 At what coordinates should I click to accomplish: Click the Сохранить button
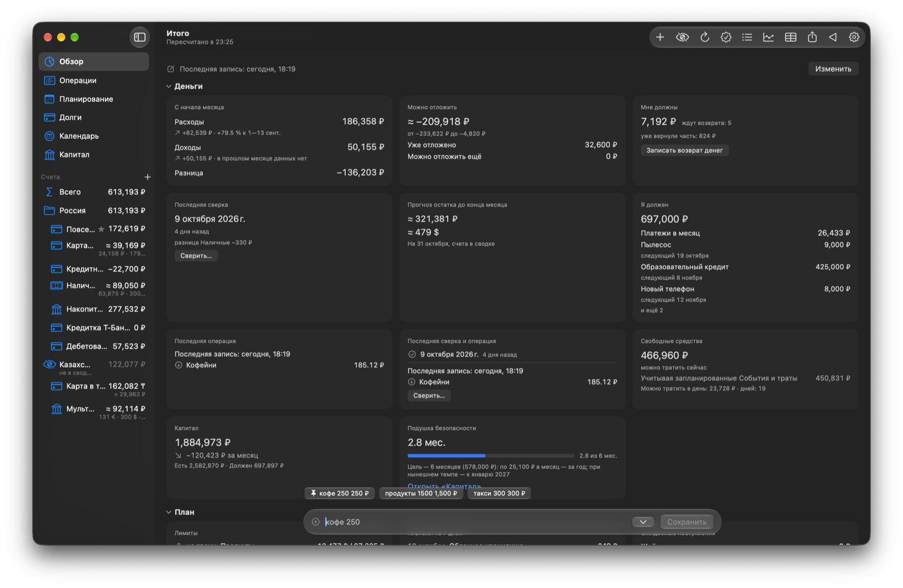tap(686, 522)
